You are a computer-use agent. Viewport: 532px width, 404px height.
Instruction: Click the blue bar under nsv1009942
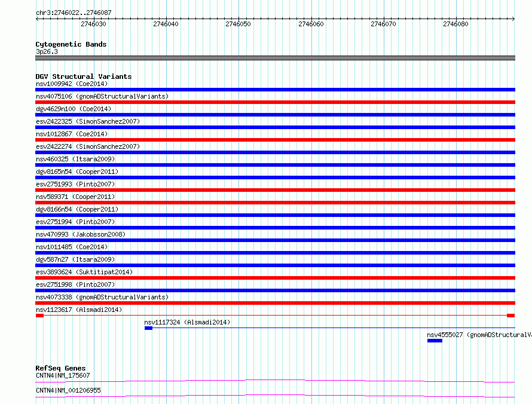coord(275,90)
